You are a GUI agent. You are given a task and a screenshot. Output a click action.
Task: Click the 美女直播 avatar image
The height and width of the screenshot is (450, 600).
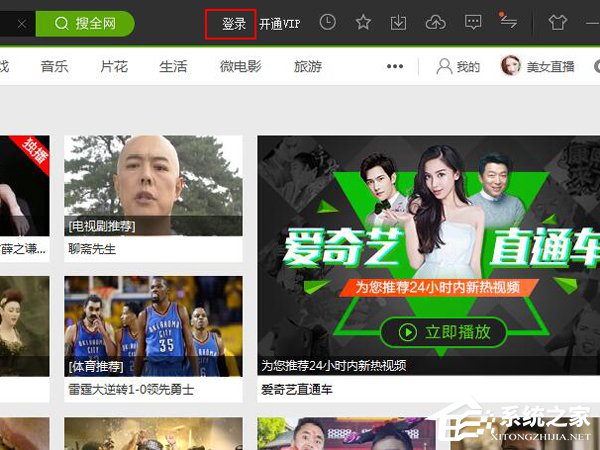pyautogui.click(x=510, y=65)
